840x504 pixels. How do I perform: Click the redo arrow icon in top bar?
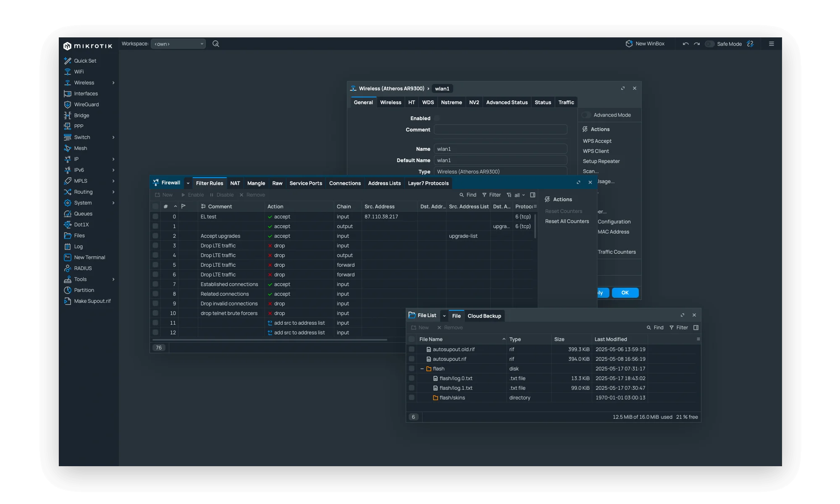click(x=697, y=44)
